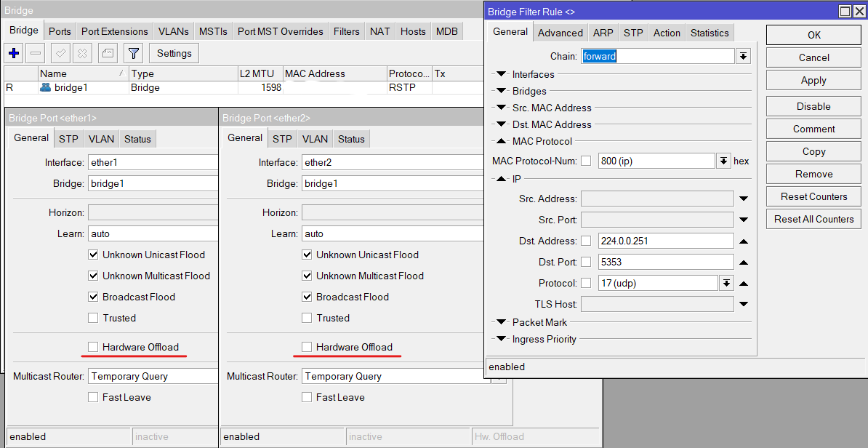The image size is (868, 448).
Task: Toggle Broadcast Flood for ether1
Action: click(x=93, y=297)
